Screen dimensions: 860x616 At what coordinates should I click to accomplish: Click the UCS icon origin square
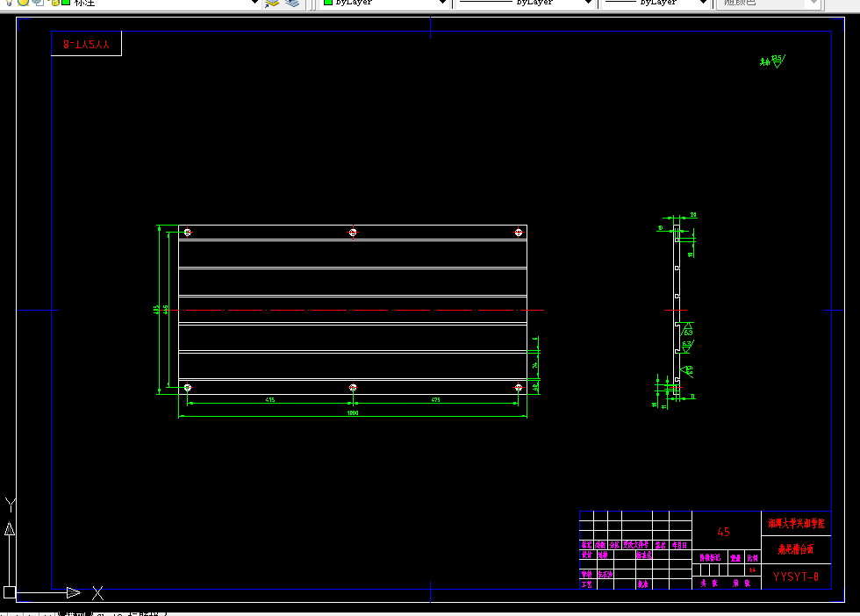[x=10, y=592]
